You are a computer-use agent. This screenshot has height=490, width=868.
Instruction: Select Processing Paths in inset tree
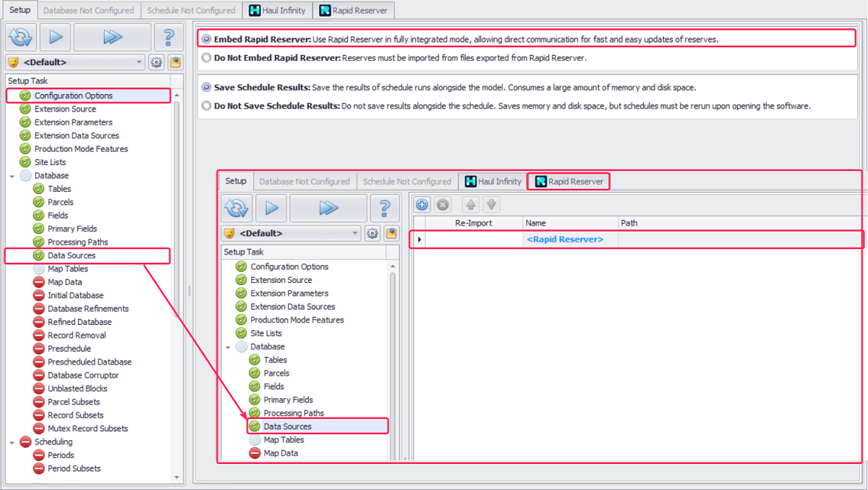click(x=294, y=413)
